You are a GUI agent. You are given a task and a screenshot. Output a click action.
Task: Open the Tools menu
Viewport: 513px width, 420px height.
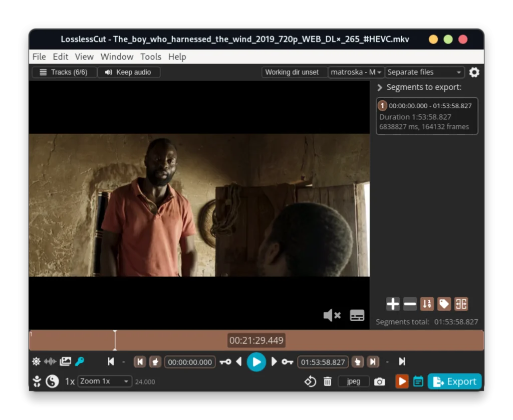coord(151,57)
